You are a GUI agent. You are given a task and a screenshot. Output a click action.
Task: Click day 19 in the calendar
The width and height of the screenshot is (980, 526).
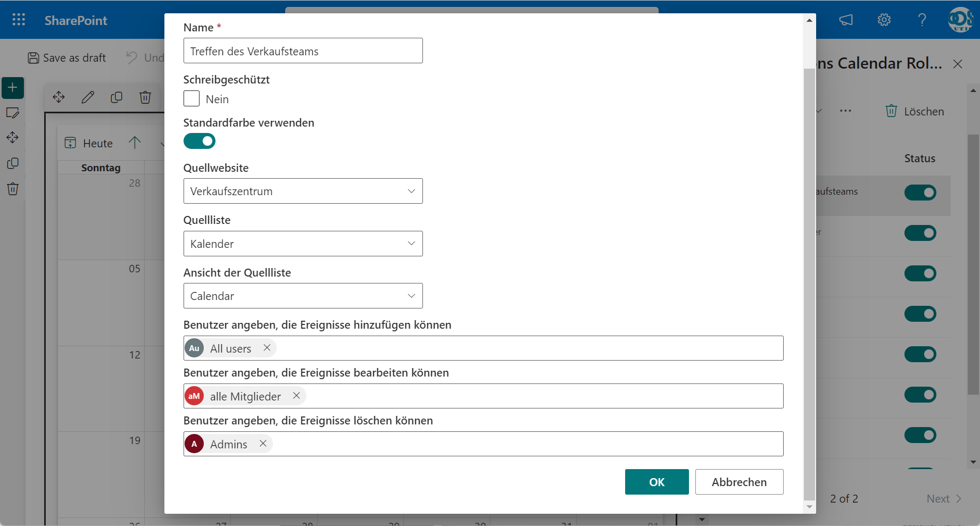click(135, 440)
